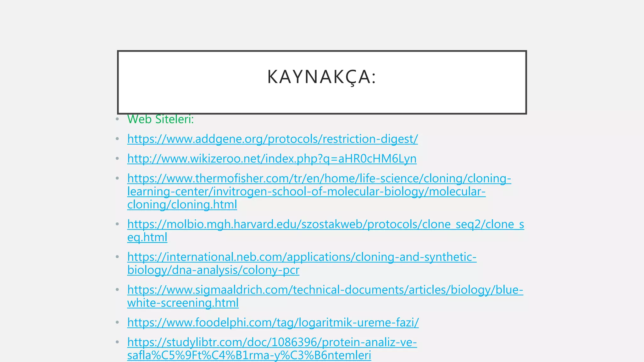Viewport: 644px width, 362px height.
Task: Click the bullet beside the foodelphi link
Action: 117,322
